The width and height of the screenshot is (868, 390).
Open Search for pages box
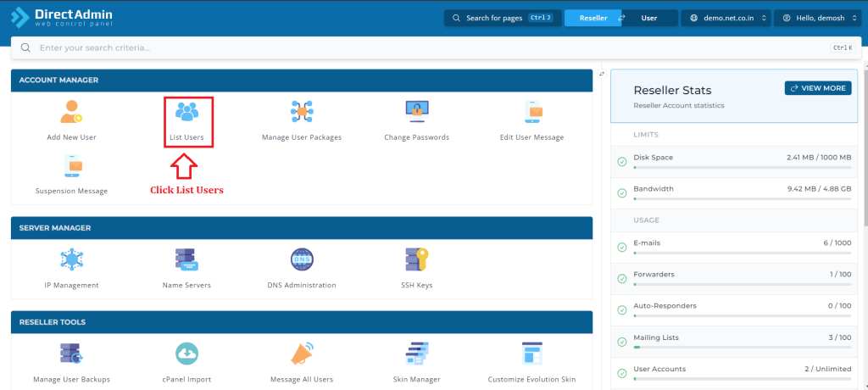502,19
